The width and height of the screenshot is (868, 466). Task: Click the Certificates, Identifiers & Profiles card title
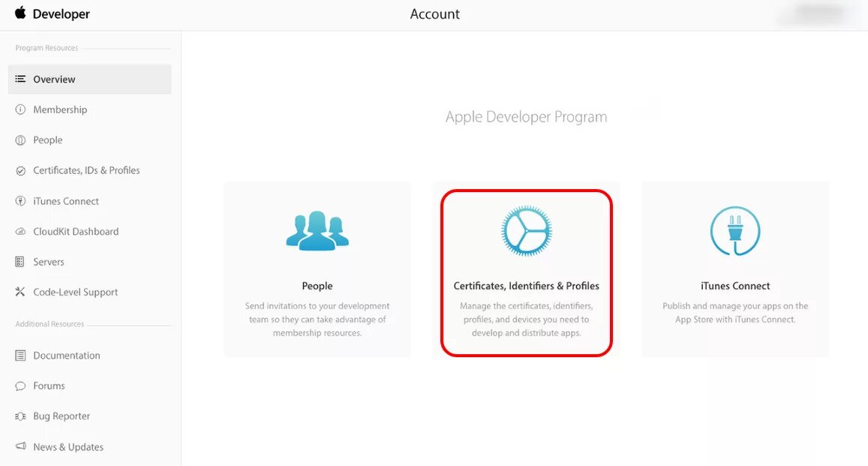526,286
